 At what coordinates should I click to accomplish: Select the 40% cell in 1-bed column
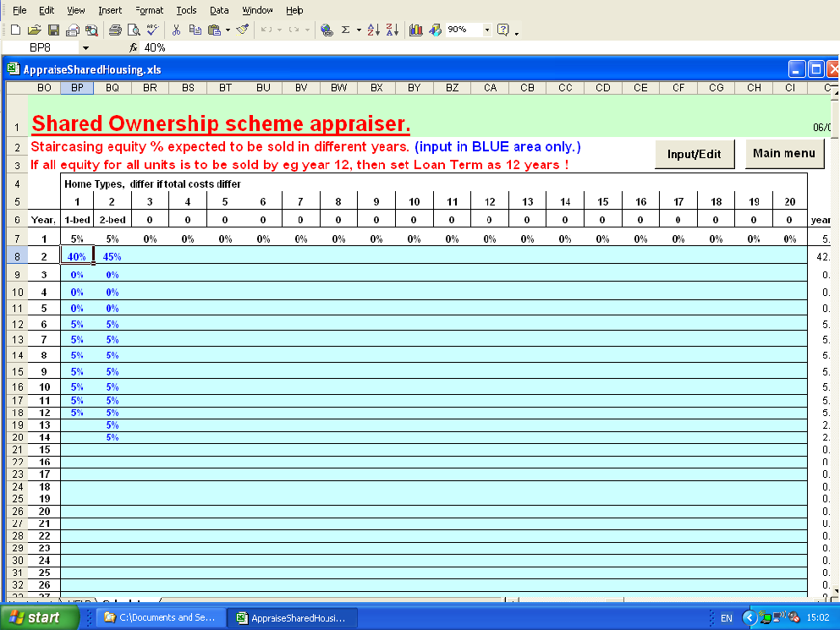[x=77, y=256]
